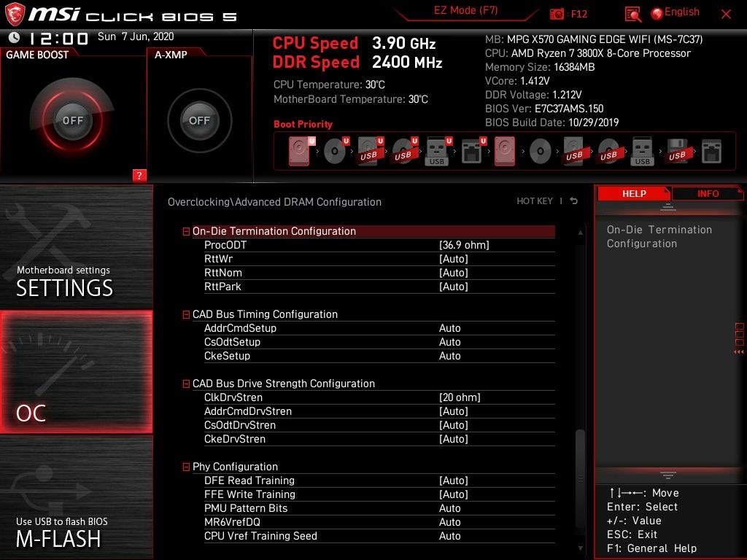The image size is (747, 560).
Task: Select the legacy CD/DVD boot device icon
Action: point(541,152)
